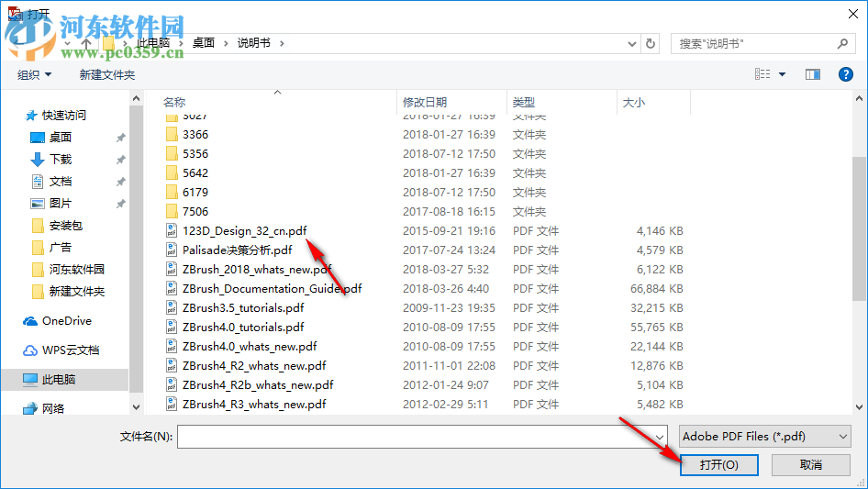This screenshot has height=489, width=868.
Task: Select file ZBrush4_R2_whats_new.pdf
Action: coord(254,365)
